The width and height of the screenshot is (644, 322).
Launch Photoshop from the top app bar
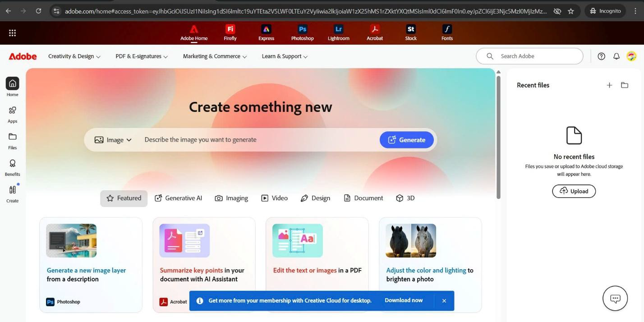tap(302, 32)
